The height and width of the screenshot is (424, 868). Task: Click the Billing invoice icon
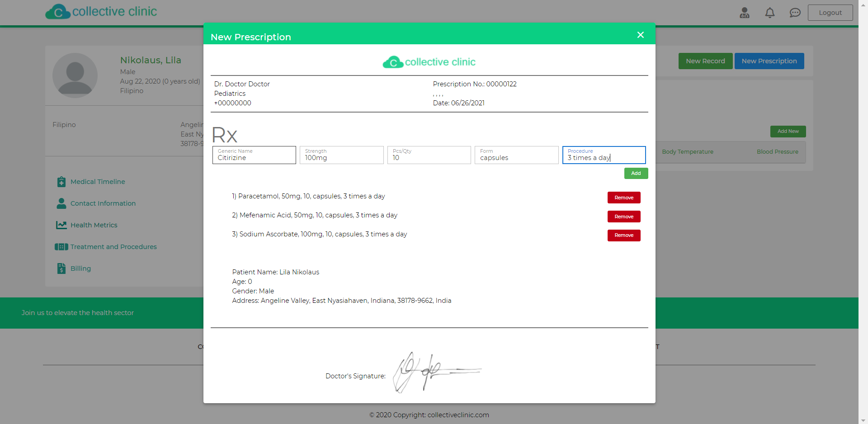[x=61, y=269]
